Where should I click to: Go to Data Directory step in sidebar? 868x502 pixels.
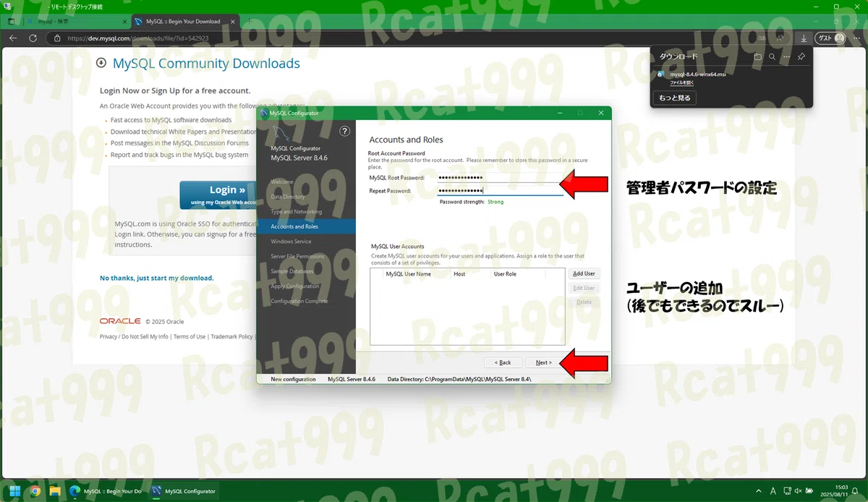coord(288,197)
